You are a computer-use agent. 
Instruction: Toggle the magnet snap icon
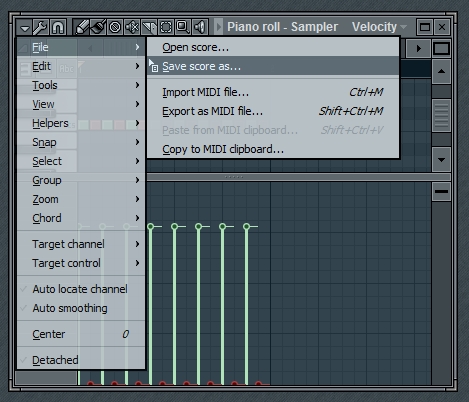click(58, 27)
